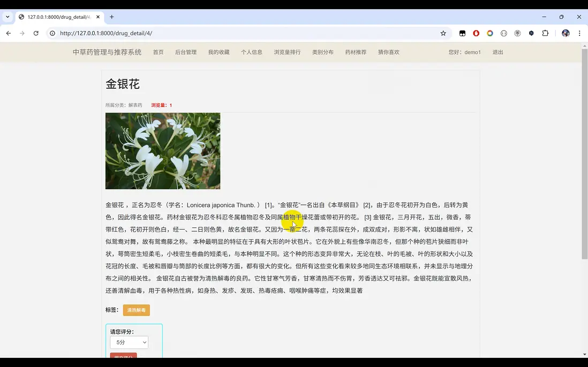Screen dimensions: 588x367
Task: Open 猜你喜欢 page
Action: (389, 52)
